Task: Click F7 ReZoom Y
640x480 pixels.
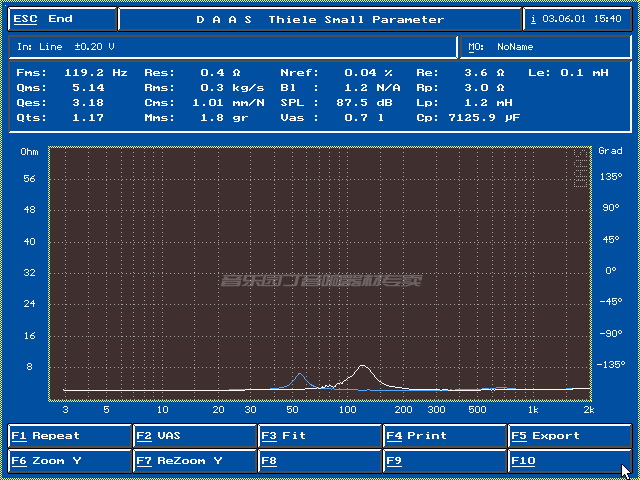Action: tap(194, 461)
